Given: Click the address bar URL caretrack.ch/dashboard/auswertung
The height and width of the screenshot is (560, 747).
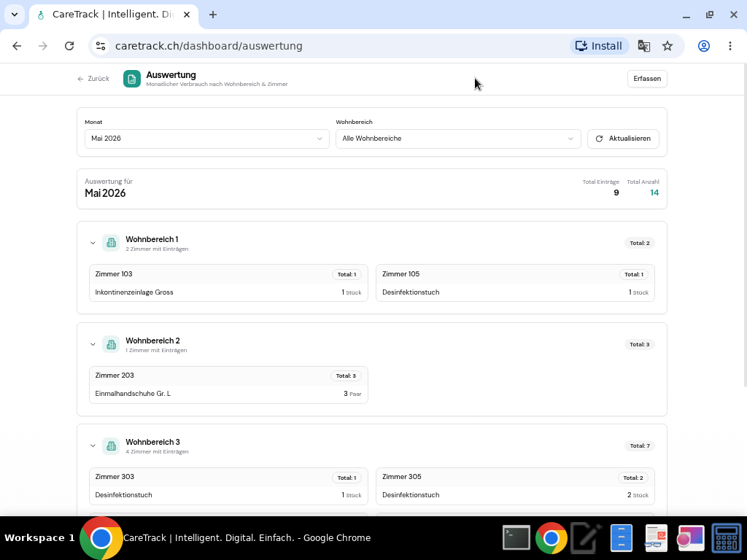Looking at the screenshot, I should tap(209, 46).
